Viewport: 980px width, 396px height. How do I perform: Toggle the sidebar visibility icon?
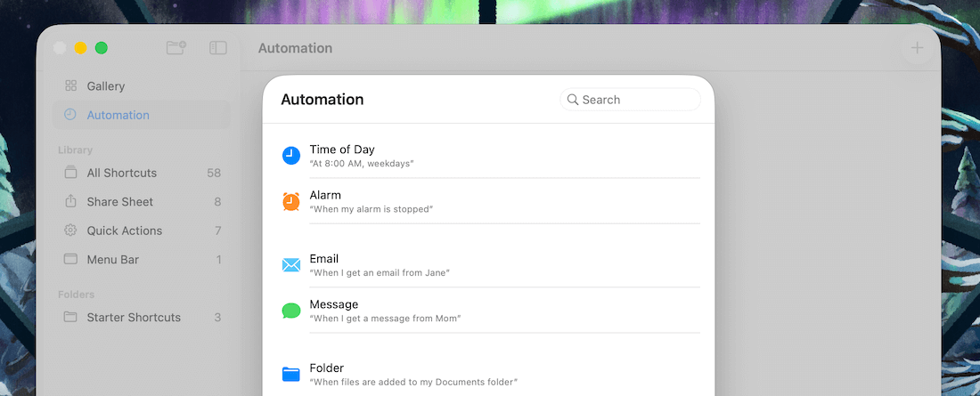[218, 48]
